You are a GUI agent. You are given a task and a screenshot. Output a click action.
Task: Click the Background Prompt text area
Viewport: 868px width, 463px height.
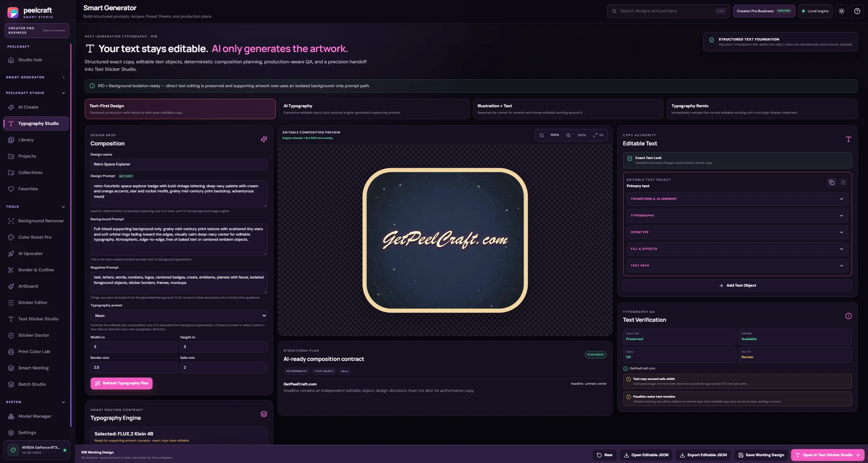pyautogui.click(x=179, y=239)
